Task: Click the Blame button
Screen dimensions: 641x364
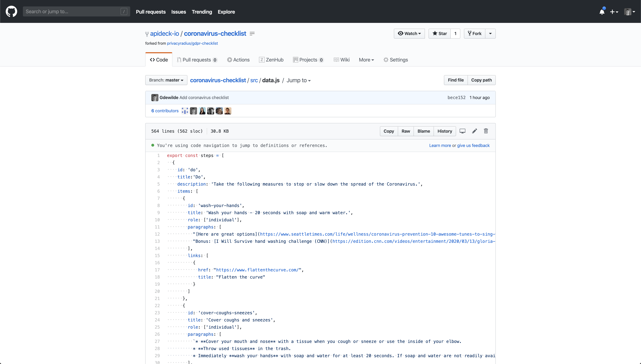Action: (x=423, y=131)
